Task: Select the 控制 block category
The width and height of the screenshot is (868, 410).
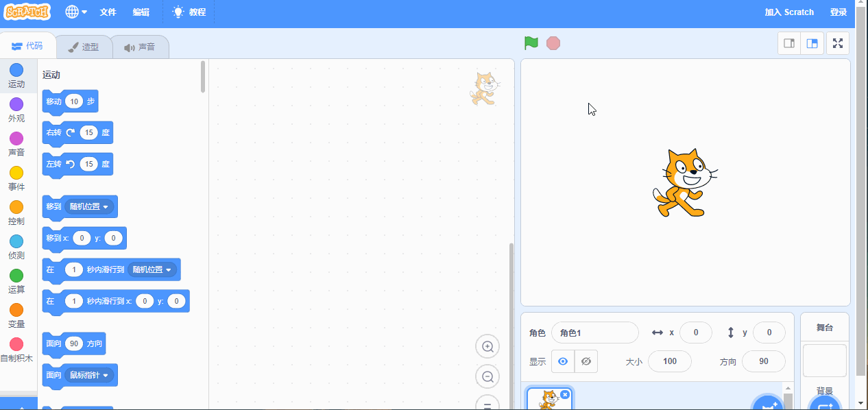Action: [16, 213]
